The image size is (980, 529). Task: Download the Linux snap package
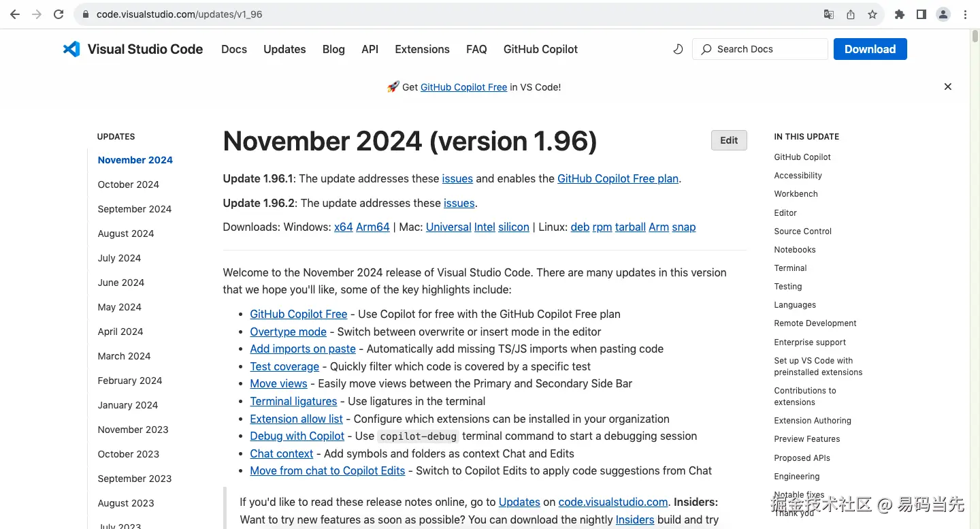click(x=684, y=227)
